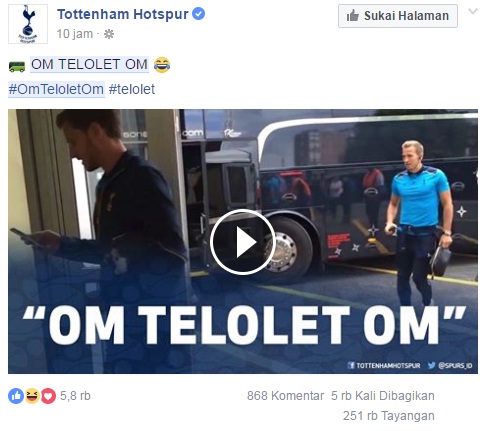The width and height of the screenshot is (482, 431).
Task: Click the TOTTENHAMHOTSPUR Facebook watermark on video
Action: click(384, 365)
